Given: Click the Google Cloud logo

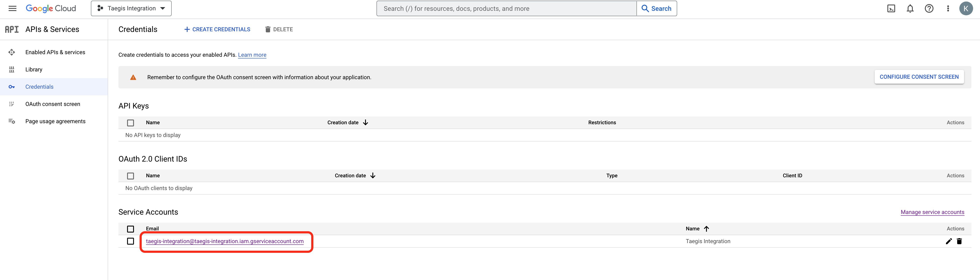Looking at the screenshot, I should click(51, 8).
